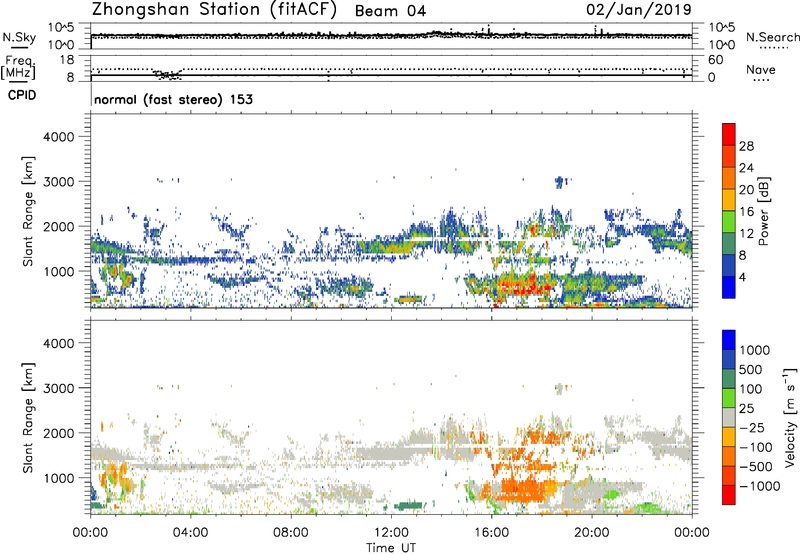Click the 'Nave' legend label
Image resolution: width=800 pixels, height=554 pixels.
761,69
